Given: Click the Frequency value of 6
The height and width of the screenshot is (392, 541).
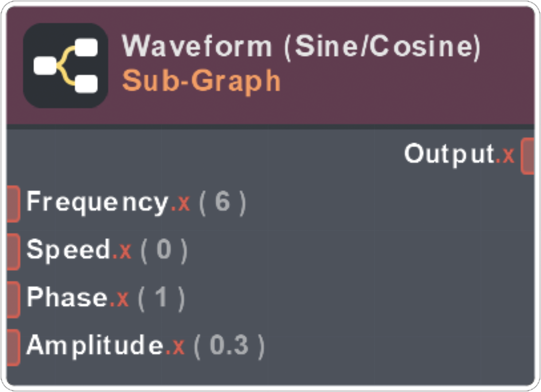Looking at the screenshot, I should pos(222,203).
